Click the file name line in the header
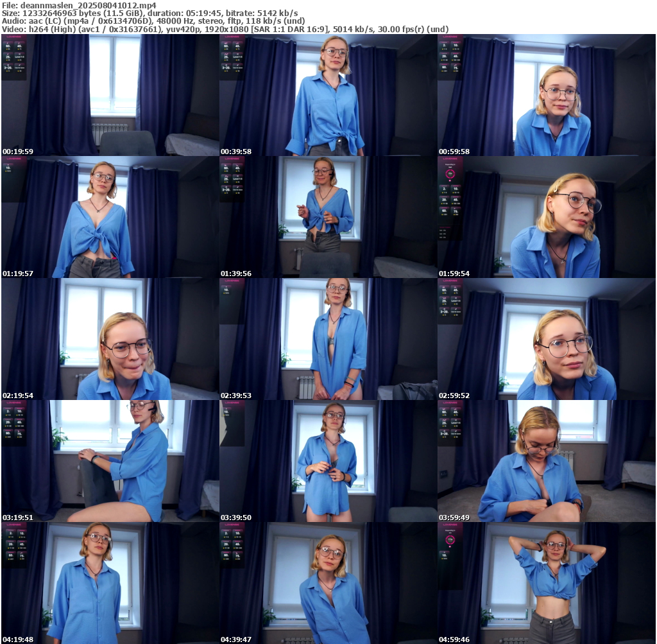Image resolution: width=657 pixels, height=644 pixels. (x=79, y=5)
